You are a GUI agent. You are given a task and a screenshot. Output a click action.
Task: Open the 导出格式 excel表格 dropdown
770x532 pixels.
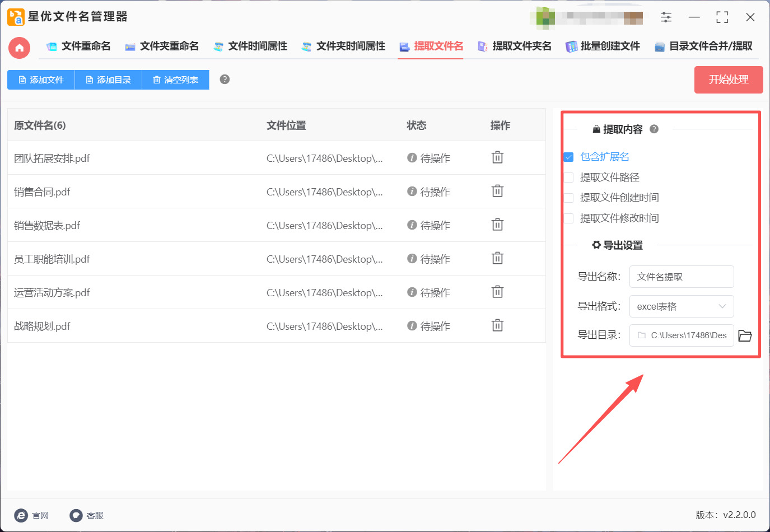(682, 306)
